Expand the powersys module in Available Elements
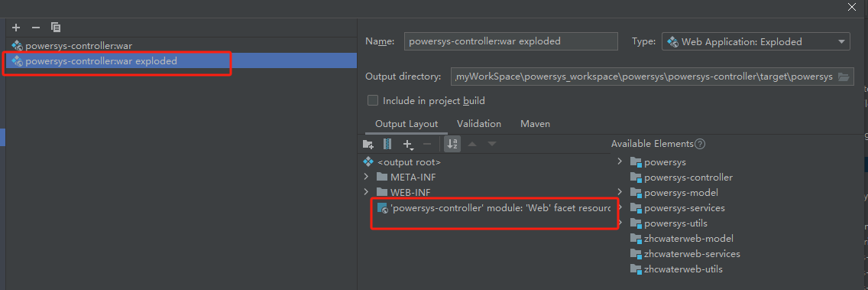868x290 pixels. [x=620, y=162]
